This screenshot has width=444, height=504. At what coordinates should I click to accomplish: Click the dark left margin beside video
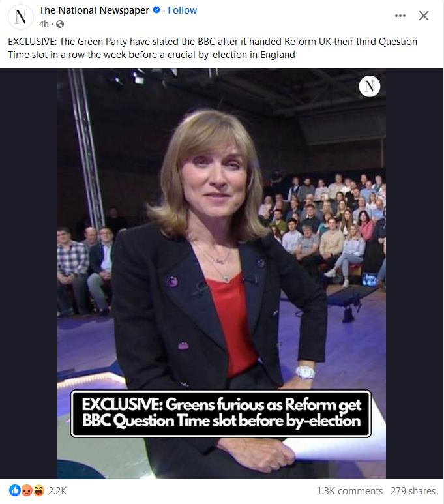(29, 274)
